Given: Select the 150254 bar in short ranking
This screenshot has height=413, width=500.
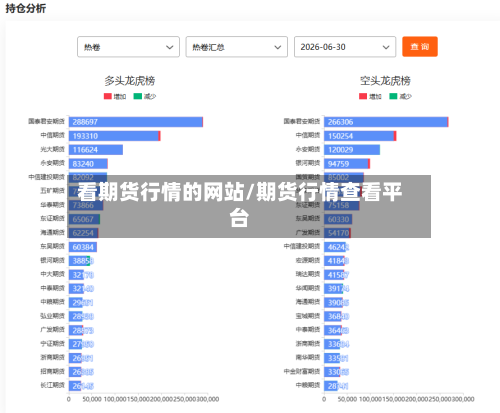Looking at the screenshot, I should (360, 136).
